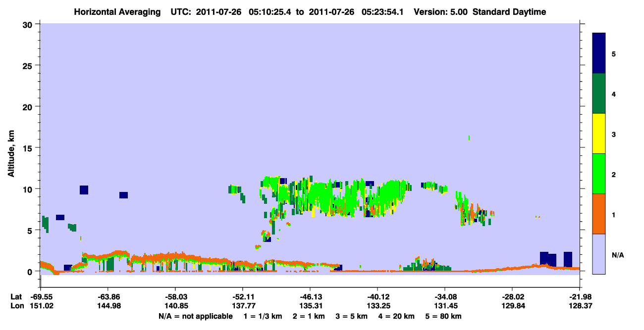644x330 pixels.
Task: Click the colorbar 'N/A' label
Action: (617, 255)
